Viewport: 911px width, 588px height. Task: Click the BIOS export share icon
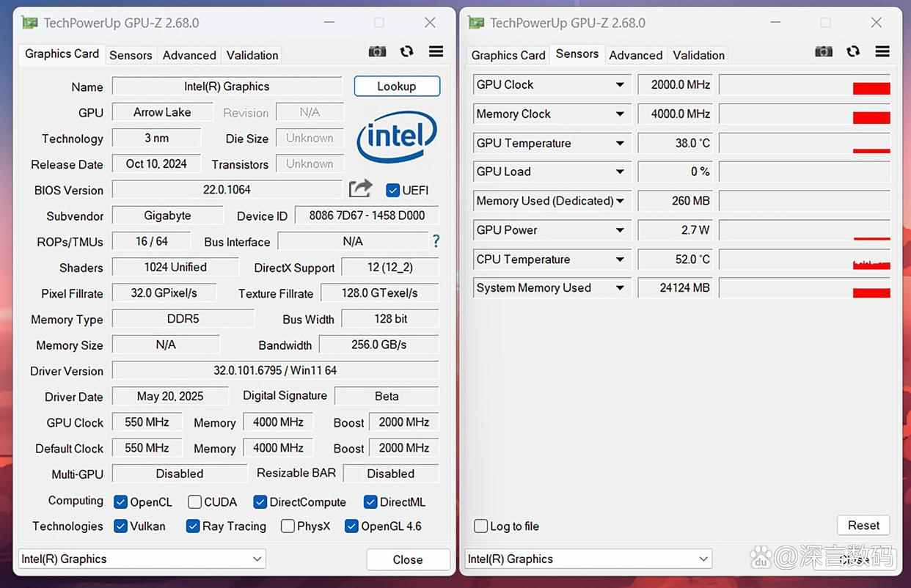coord(360,189)
